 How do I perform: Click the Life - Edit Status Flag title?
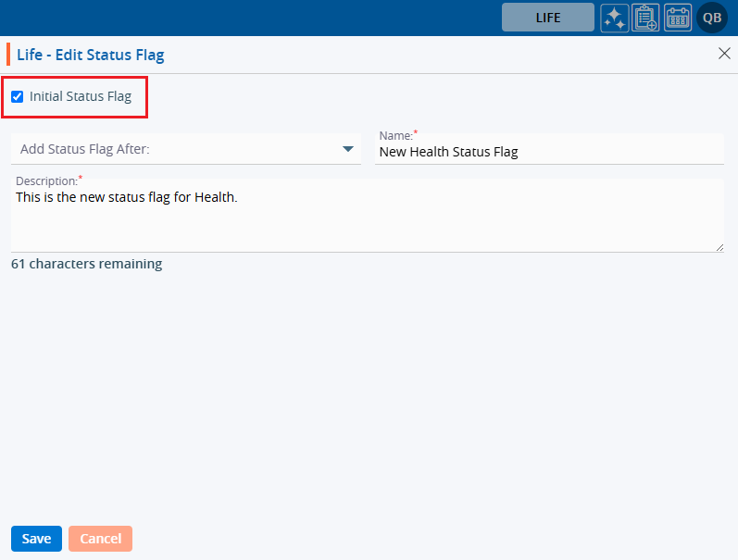[x=90, y=55]
